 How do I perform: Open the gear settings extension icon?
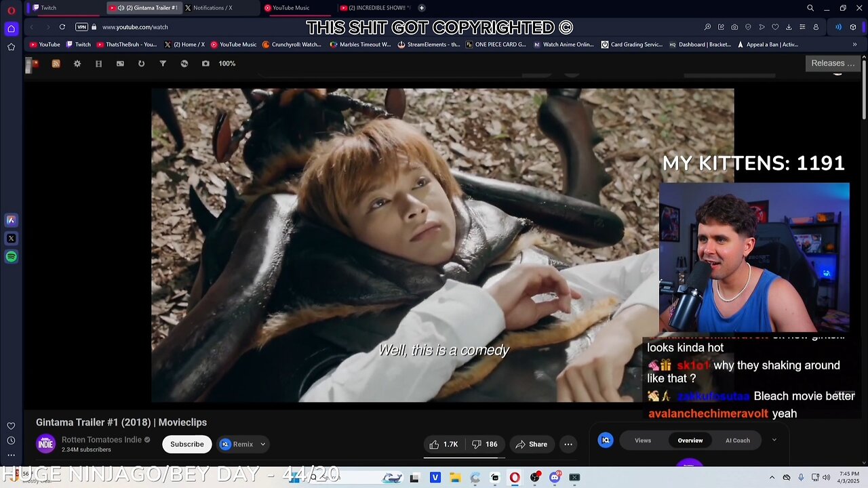(x=77, y=64)
